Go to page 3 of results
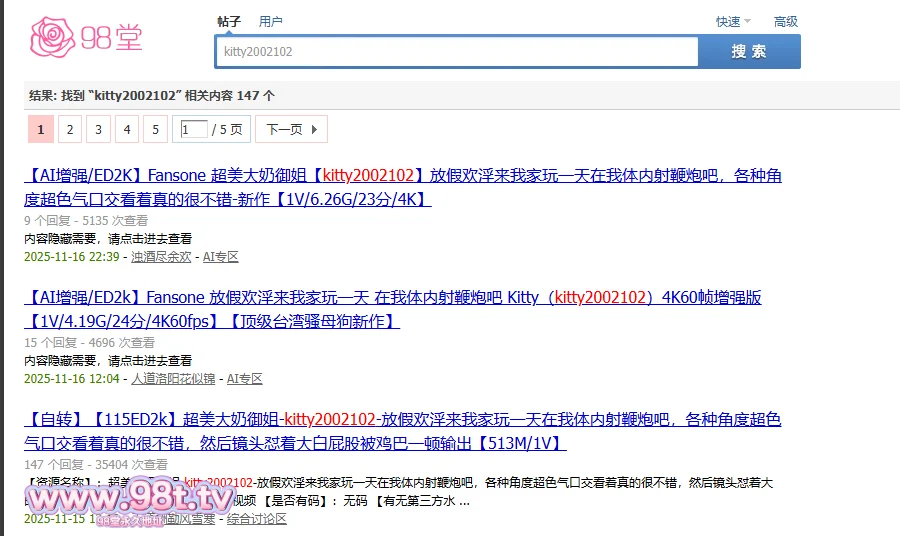 [98, 129]
